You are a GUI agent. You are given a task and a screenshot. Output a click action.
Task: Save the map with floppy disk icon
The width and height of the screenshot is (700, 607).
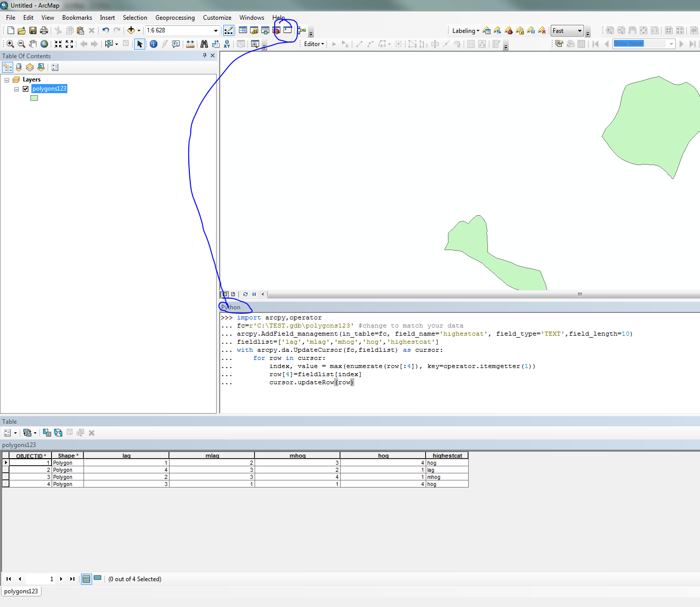pos(33,30)
